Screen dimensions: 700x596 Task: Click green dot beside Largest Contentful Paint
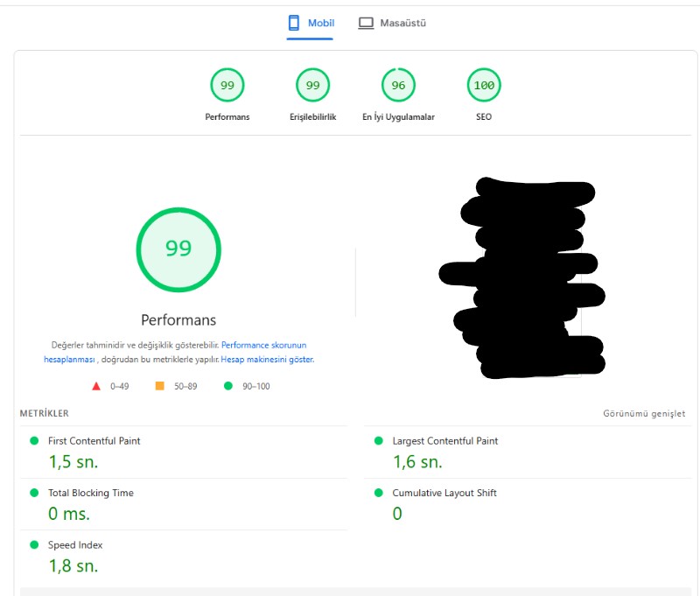click(x=379, y=440)
